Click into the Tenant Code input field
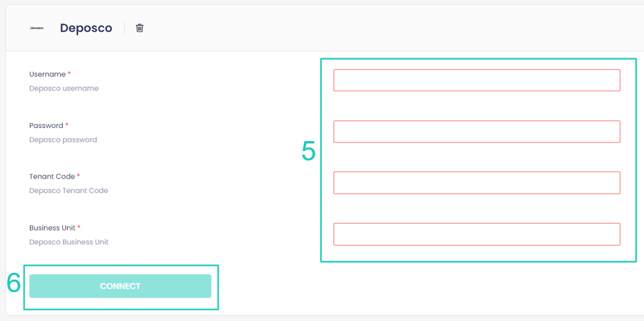The image size is (644, 321). [476, 182]
